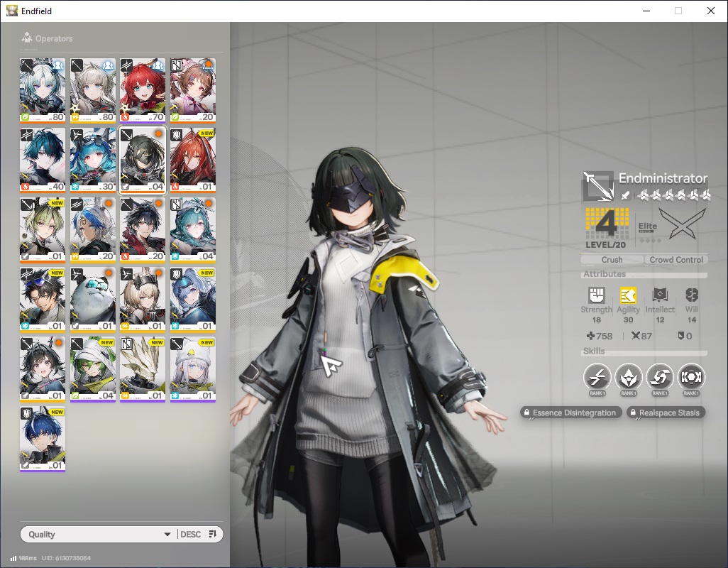The height and width of the screenshot is (568, 728).
Task: Select the panda operator card
Action: (x=92, y=299)
